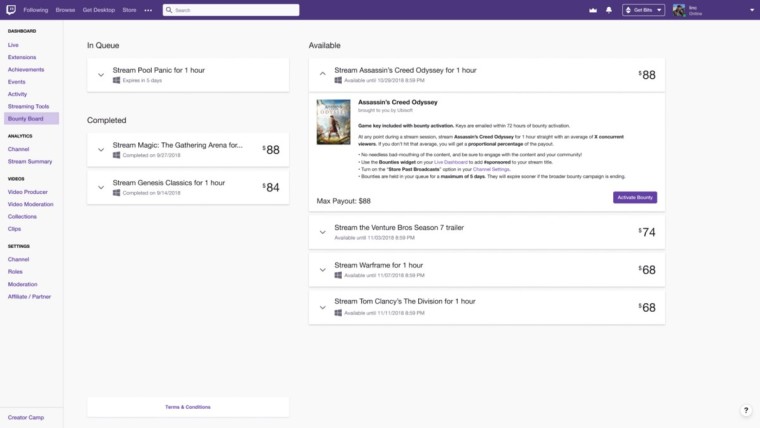The image size is (760, 428).
Task: Open Streaming Tools in sidebar
Action: tap(28, 106)
